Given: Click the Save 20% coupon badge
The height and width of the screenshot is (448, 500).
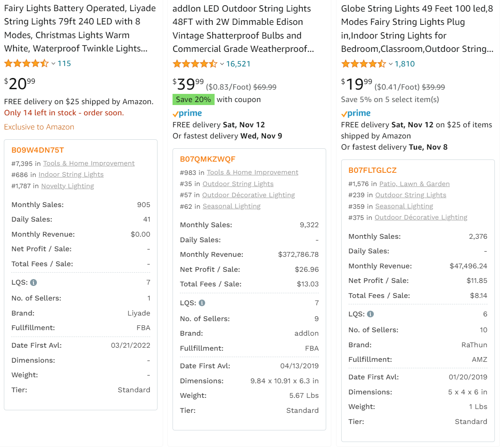Looking at the screenshot, I should pos(193,100).
